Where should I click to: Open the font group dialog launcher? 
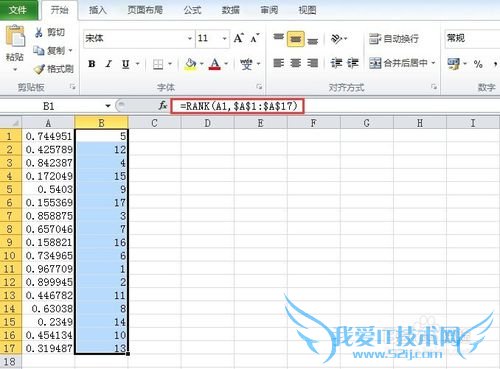pos(259,87)
